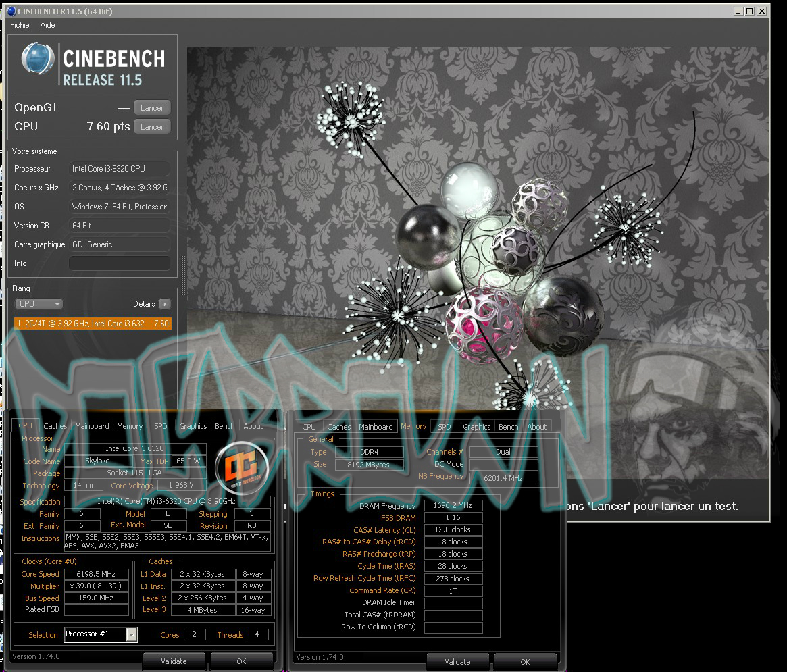
Task: Click the memory Size value 8192 MBytes
Action: (x=368, y=465)
